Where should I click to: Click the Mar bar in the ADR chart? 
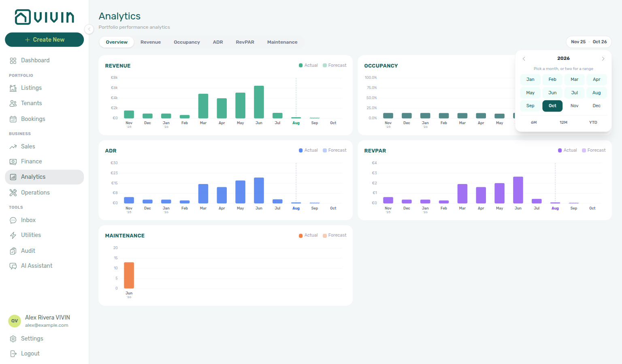click(x=203, y=194)
